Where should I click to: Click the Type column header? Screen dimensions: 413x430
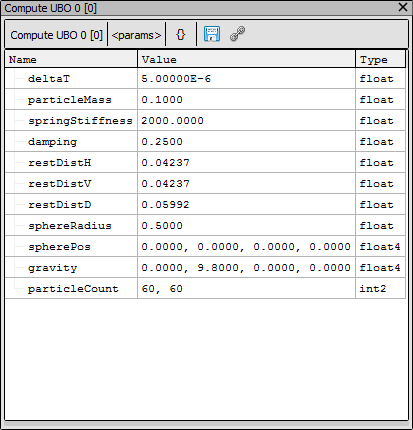[381, 59]
